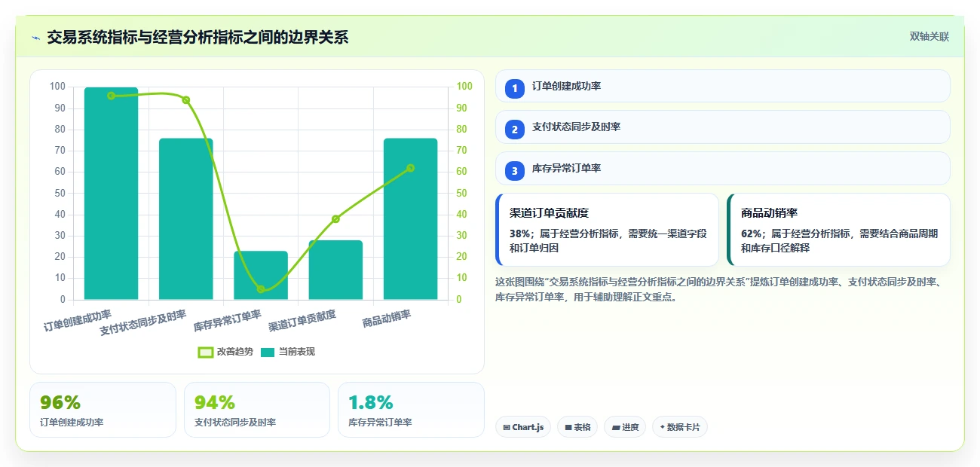Click the 1.8% stat value
Viewport: 980px width, 467px height.
click(x=371, y=402)
